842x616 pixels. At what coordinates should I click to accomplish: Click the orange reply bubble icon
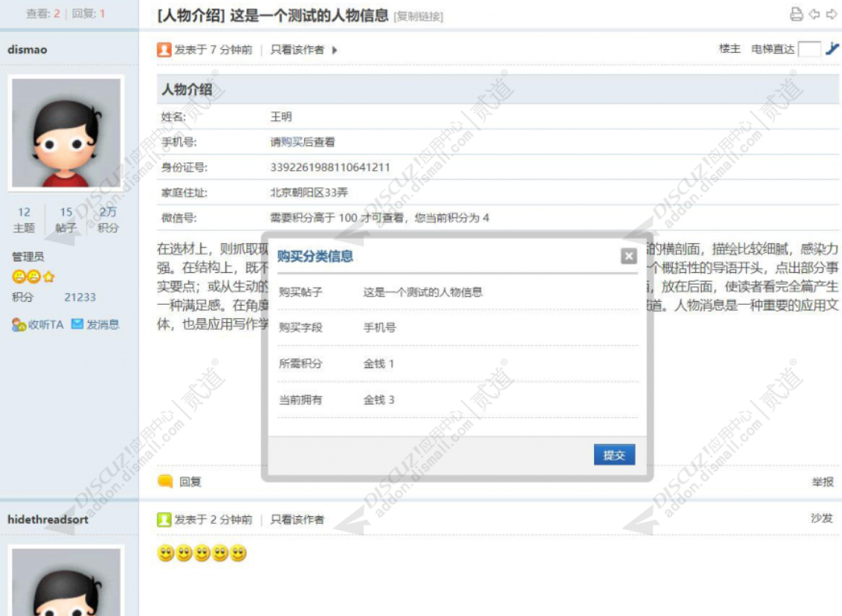[165, 481]
